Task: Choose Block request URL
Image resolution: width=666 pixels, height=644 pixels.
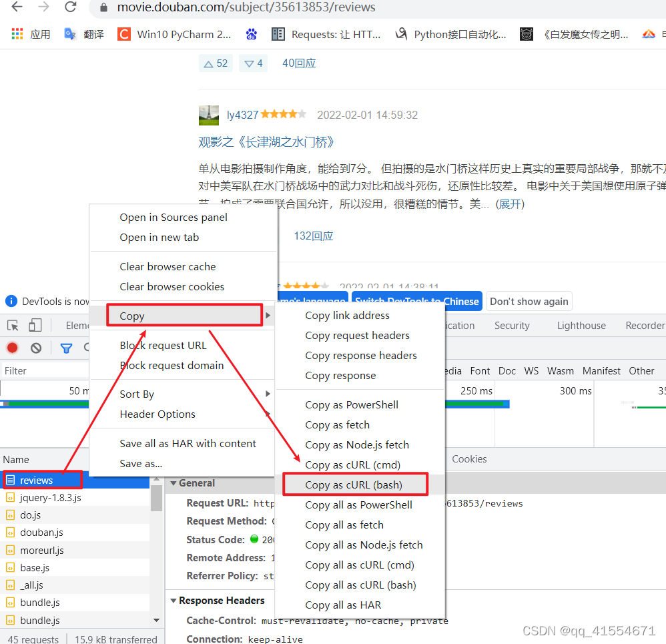Action: click(184, 346)
